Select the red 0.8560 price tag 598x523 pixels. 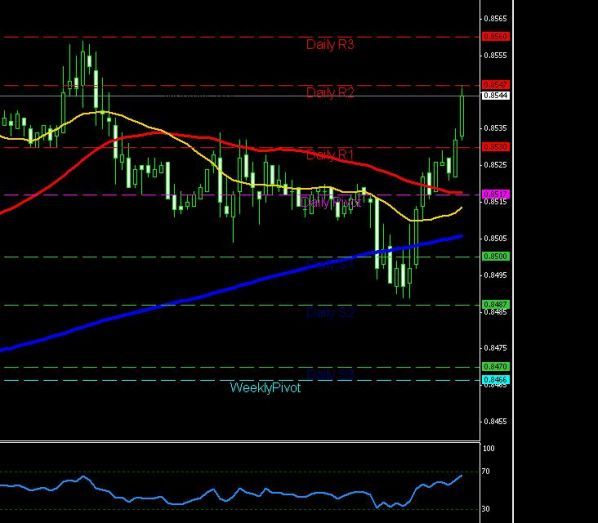496,36
